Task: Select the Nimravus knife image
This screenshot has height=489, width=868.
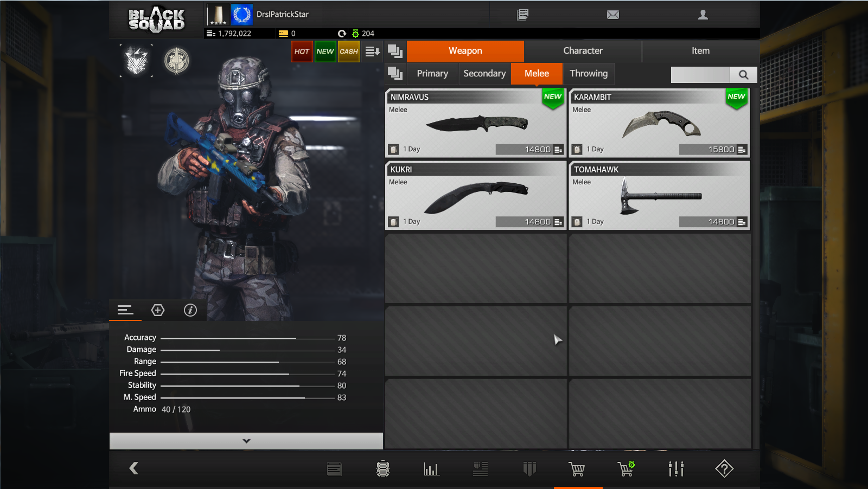Action: [477, 124]
